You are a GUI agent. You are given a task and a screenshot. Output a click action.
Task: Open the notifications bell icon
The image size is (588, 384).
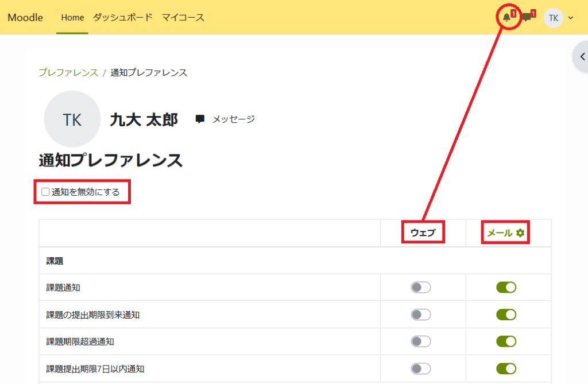click(506, 18)
